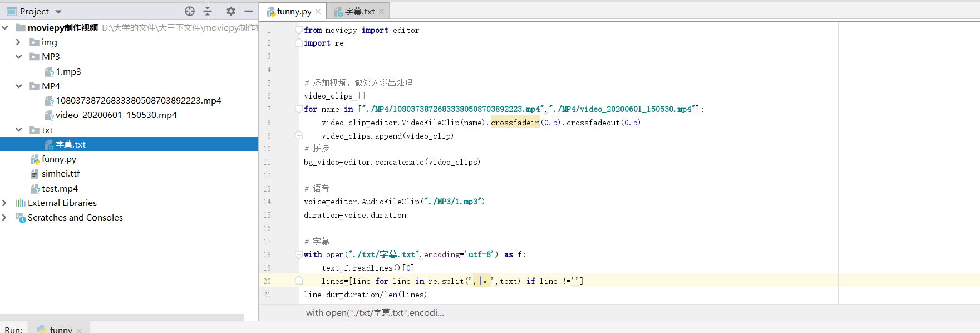980x333 pixels.
Task: Click 'line_dur=duration/len(lines)' on line 21
Action: coord(365,295)
